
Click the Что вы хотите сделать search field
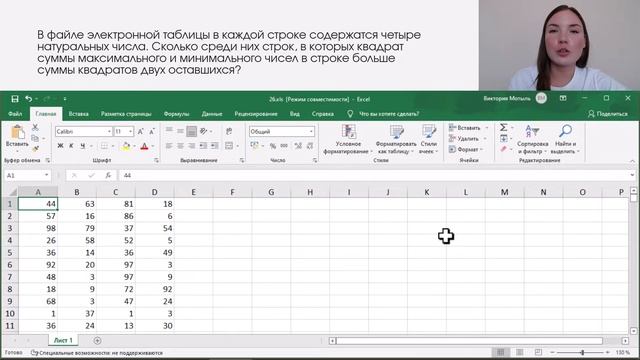pos(389,114)
